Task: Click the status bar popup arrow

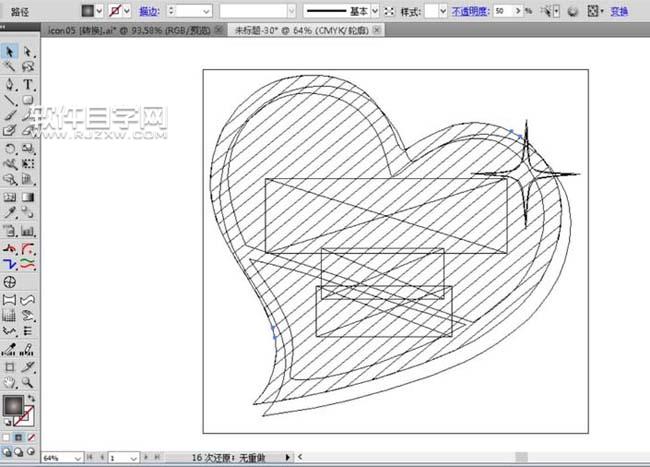Action: [x=288, y=456]
